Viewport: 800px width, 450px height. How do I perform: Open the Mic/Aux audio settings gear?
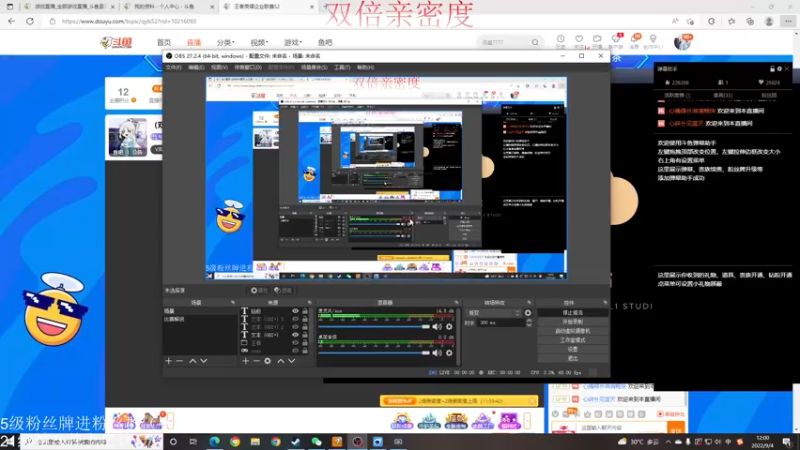(x=449, y=327)
